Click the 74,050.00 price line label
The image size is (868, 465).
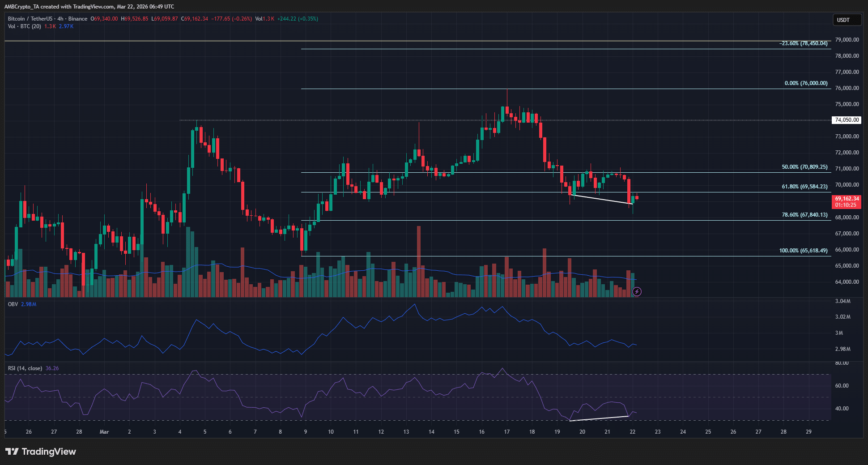coord(847,120)
